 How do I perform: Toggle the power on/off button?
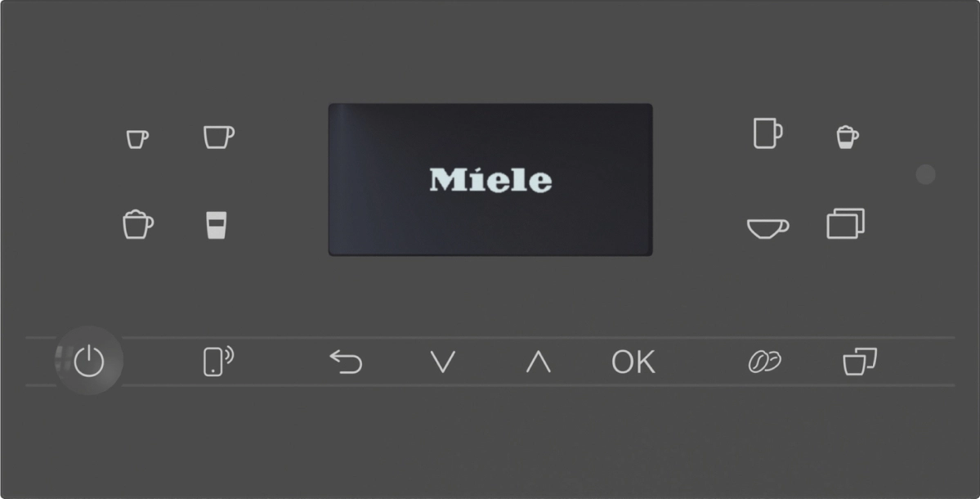pyautogui.click(x=89, y=361)
